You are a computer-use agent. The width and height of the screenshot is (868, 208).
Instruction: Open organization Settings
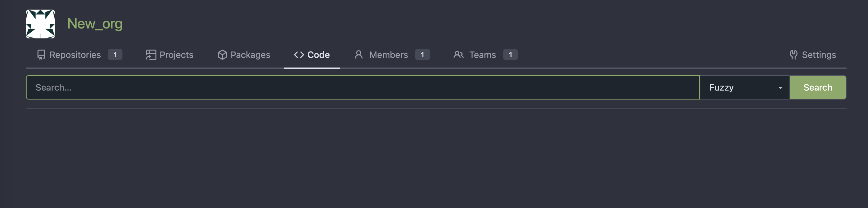click(813, 55)
